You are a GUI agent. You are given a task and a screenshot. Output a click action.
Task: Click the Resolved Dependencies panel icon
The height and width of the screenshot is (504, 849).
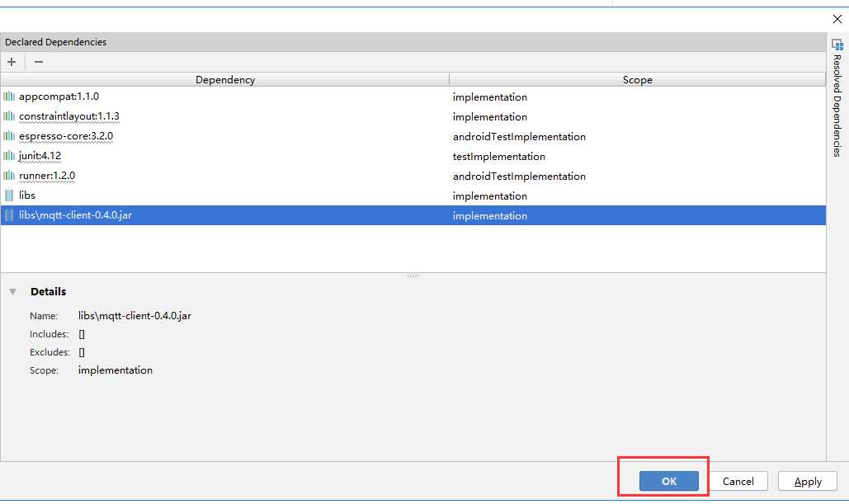pos(837,45)
